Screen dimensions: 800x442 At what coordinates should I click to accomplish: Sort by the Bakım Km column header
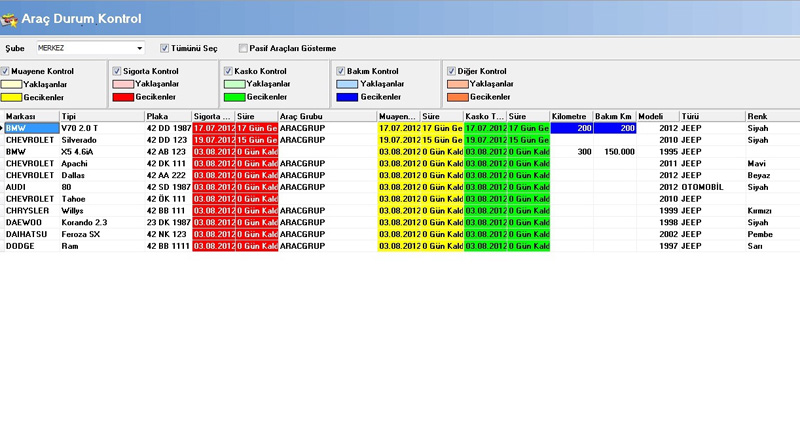pyautogui.click(x=615, y=116)
